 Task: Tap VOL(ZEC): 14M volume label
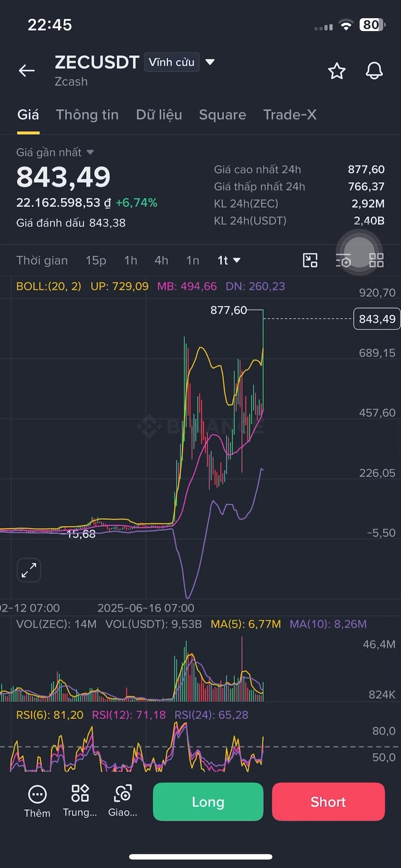click(57, 624)
